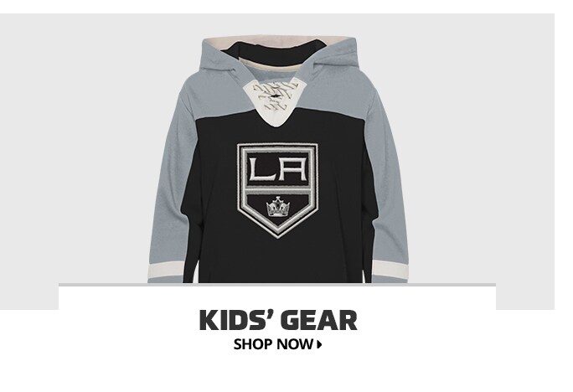
Task: Select the KIDS' GEAR heading
Action: (278, 320)
